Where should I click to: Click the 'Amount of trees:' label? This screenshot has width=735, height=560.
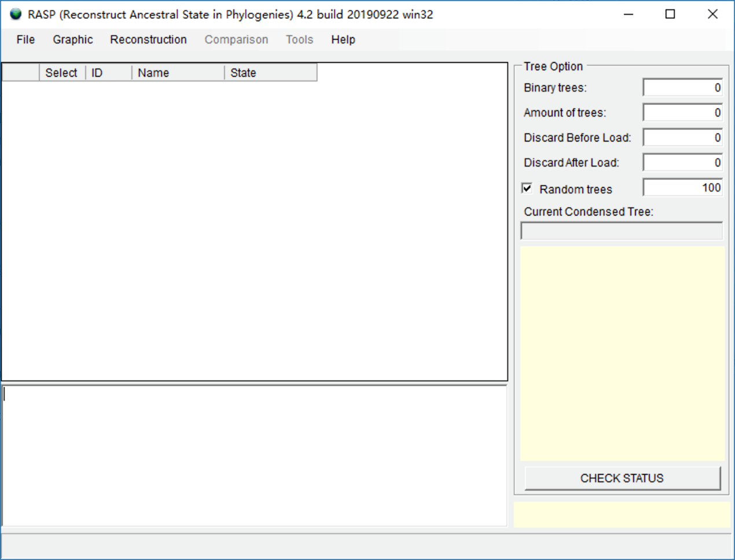[x=565, y=112]
